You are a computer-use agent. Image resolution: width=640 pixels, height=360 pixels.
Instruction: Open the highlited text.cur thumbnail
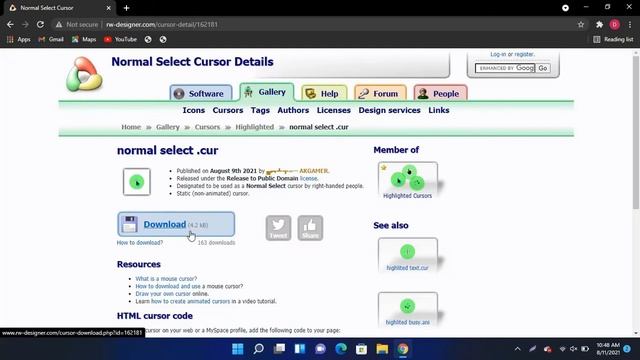pos(408,255)
